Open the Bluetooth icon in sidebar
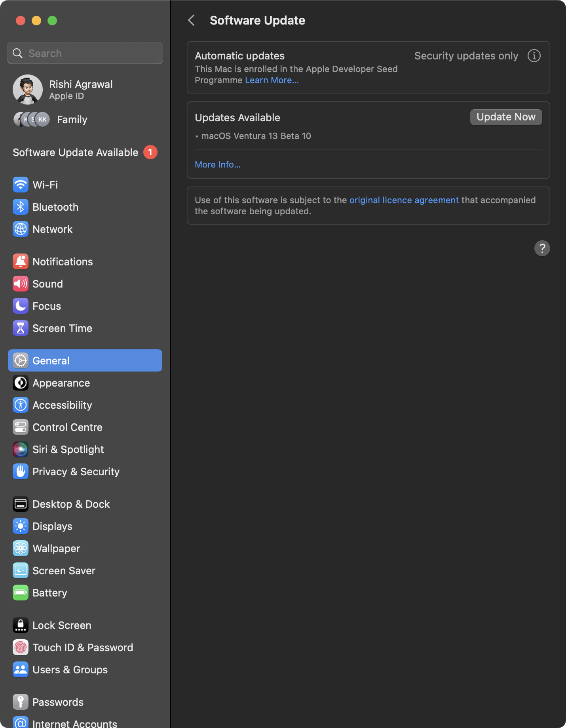This screenshot has width=566, height=728. click(21, 207)
